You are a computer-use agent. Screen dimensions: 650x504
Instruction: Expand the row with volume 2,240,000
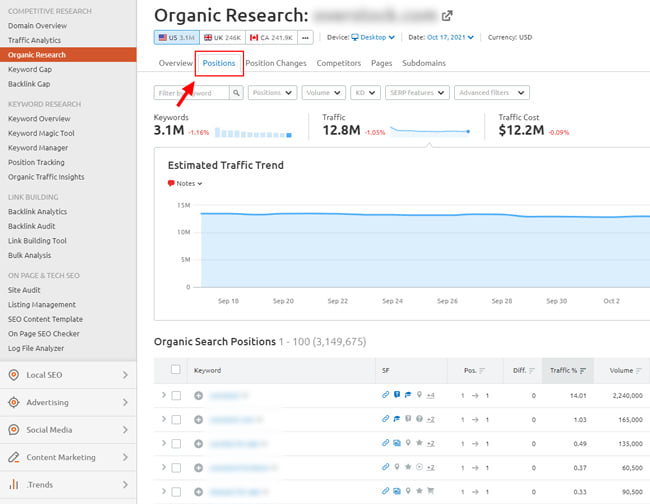(x=164, y=395)
